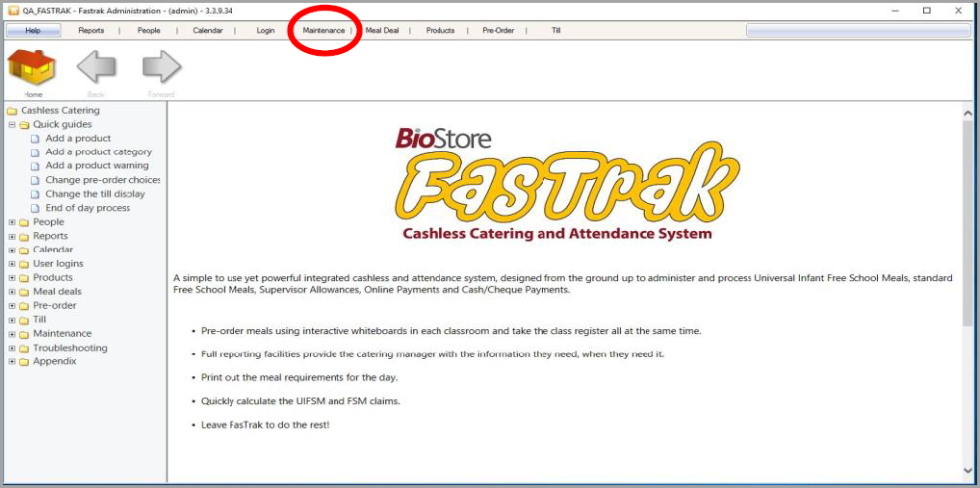Click the Add a product category page icon
980x488 pixels.
(x=35, y=152)
